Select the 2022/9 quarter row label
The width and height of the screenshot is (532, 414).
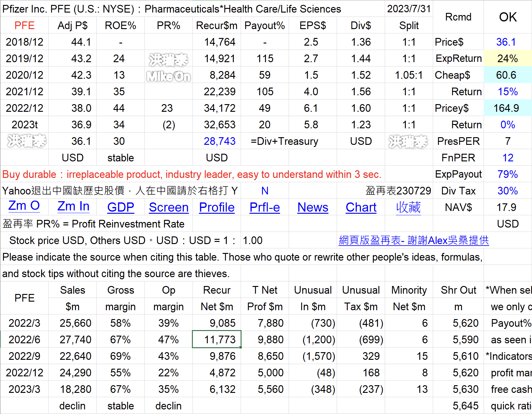click(x=24, y=356)
